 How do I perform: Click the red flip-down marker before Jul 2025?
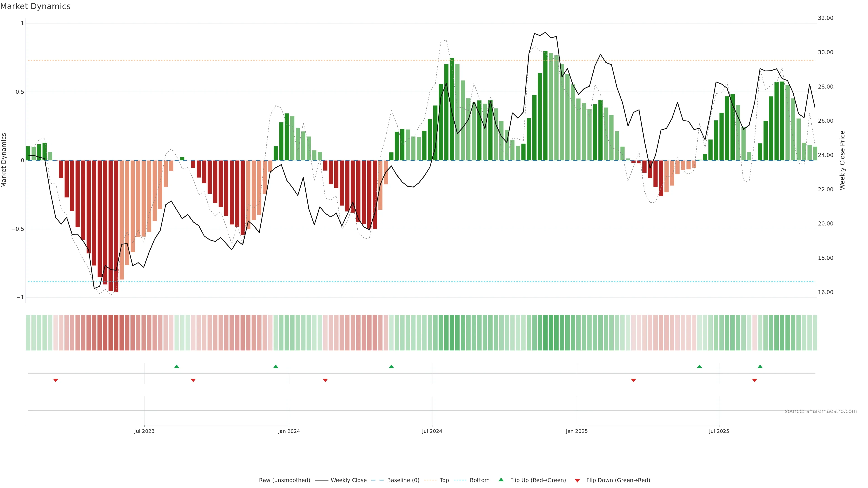[633, 380]
